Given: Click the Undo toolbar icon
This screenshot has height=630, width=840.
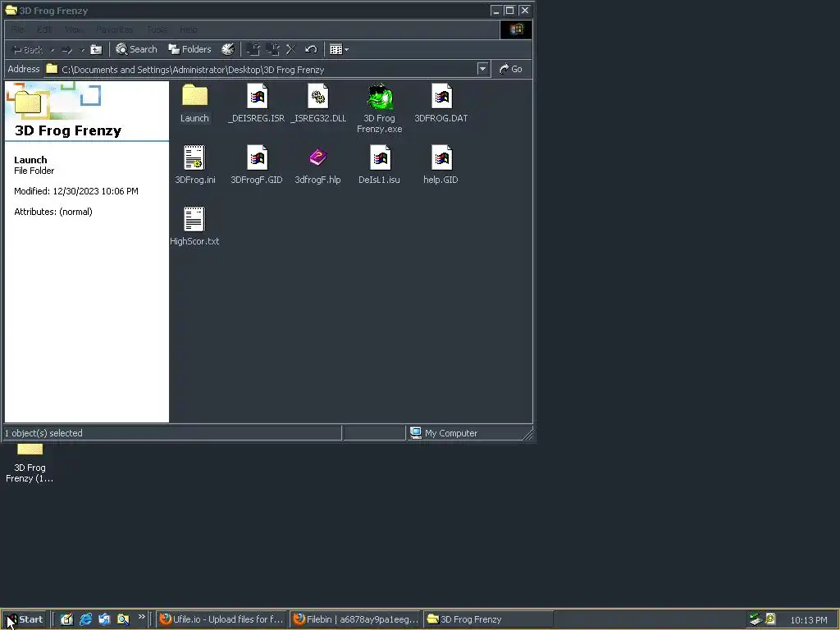Looking at the screenshot, I should click(311, 50).
